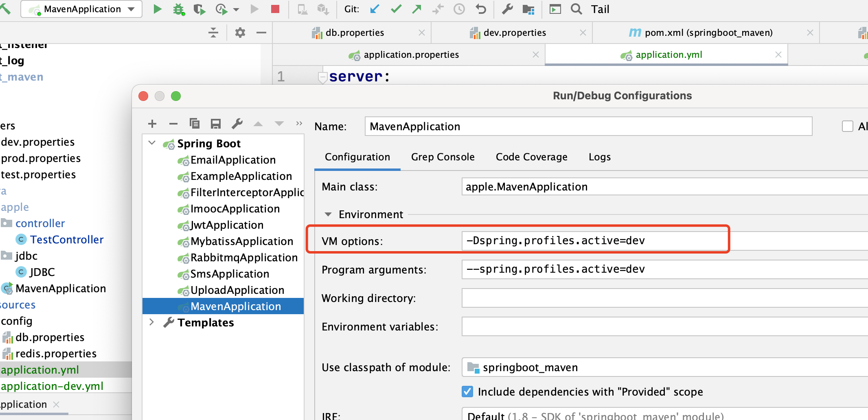
Task: Start MavenApplication in debug mode
Action: point(178,9)
